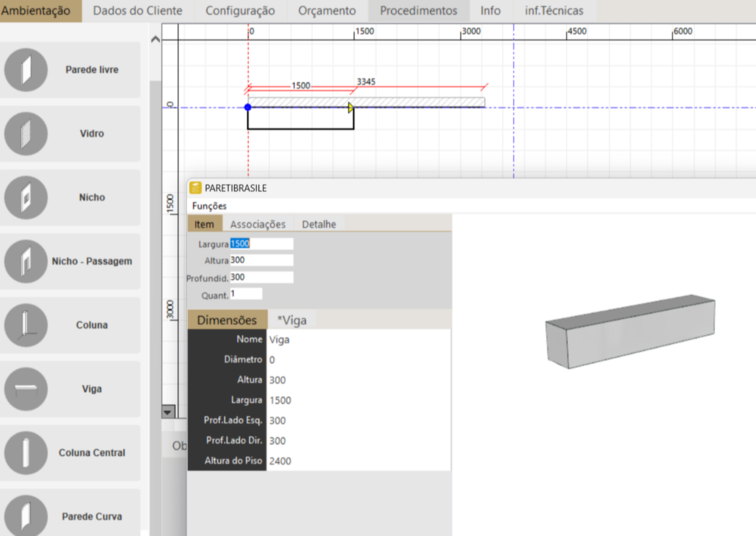The width and height of the screenshot is (756, 536).
Task: Click the Quant. quantity field
Action: (246, 294)
